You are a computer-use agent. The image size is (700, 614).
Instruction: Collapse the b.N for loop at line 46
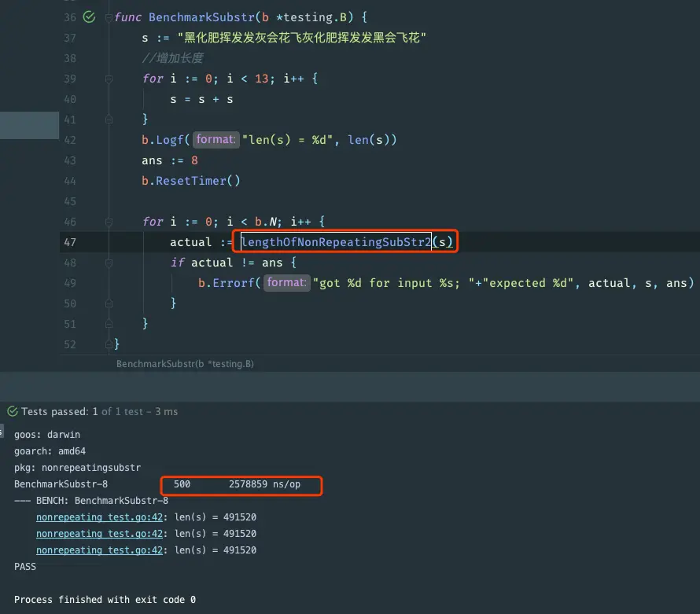(x=109, y=222)
